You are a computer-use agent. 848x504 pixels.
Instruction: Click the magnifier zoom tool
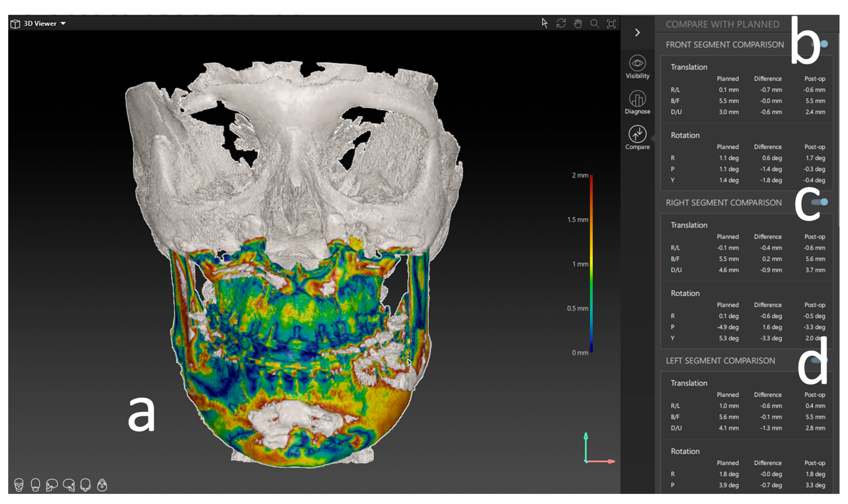(594, 24)
